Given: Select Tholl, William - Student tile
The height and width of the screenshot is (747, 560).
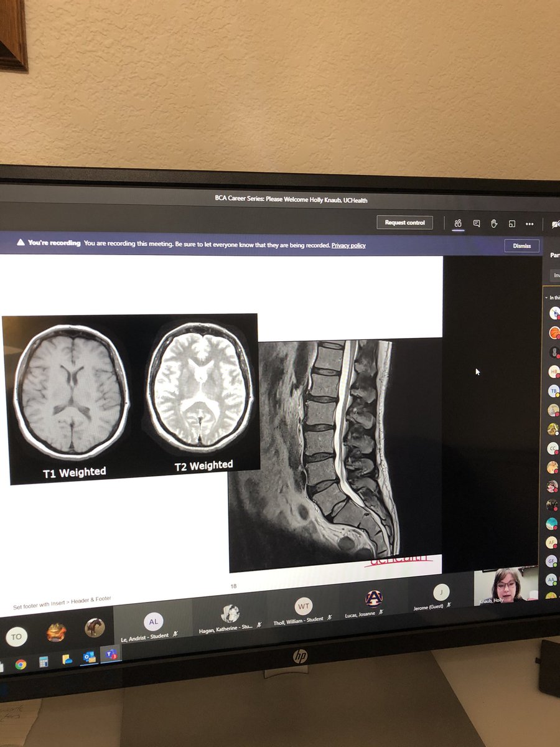Looking at the screenshot, I should [303, 609].
